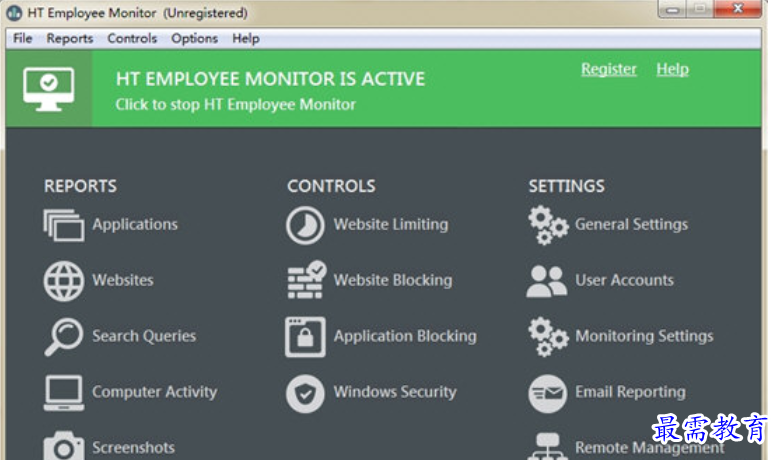Open the File menu

coord(22,39)
